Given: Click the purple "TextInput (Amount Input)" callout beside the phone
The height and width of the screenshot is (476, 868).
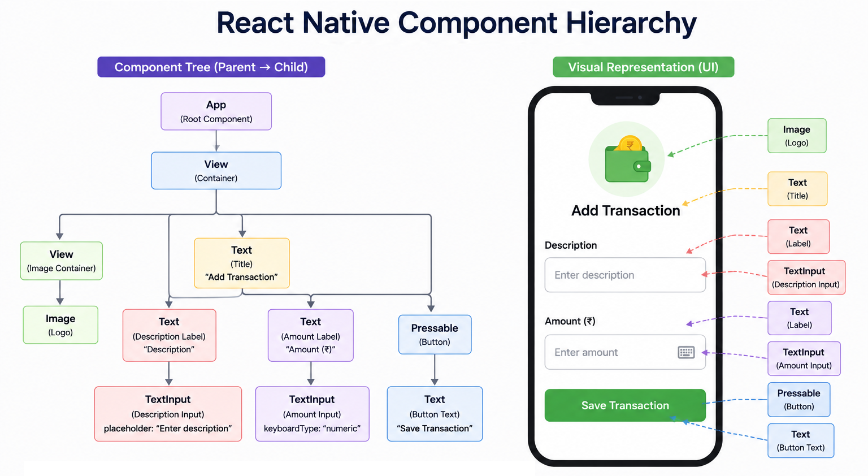Looking at the screenshot, I should click(804, 359).
